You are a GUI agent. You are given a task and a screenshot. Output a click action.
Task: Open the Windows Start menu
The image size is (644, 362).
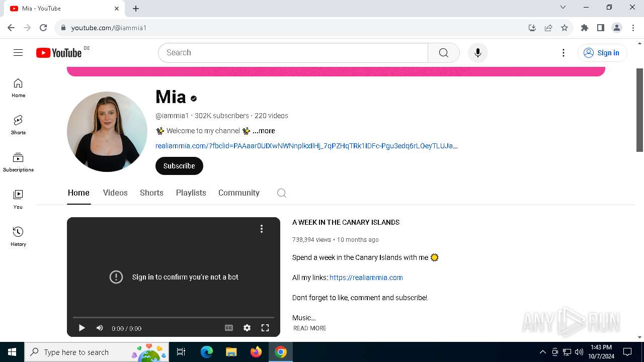point(12,352)
